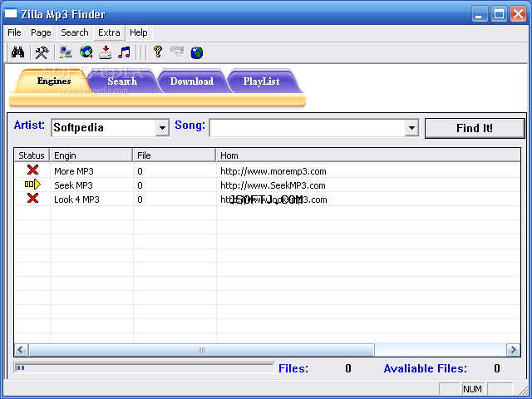Viewport: 532px width, 399px height.
Task: Switch to the Search tab
Action: pyautogui.click(x=122, y=81)
